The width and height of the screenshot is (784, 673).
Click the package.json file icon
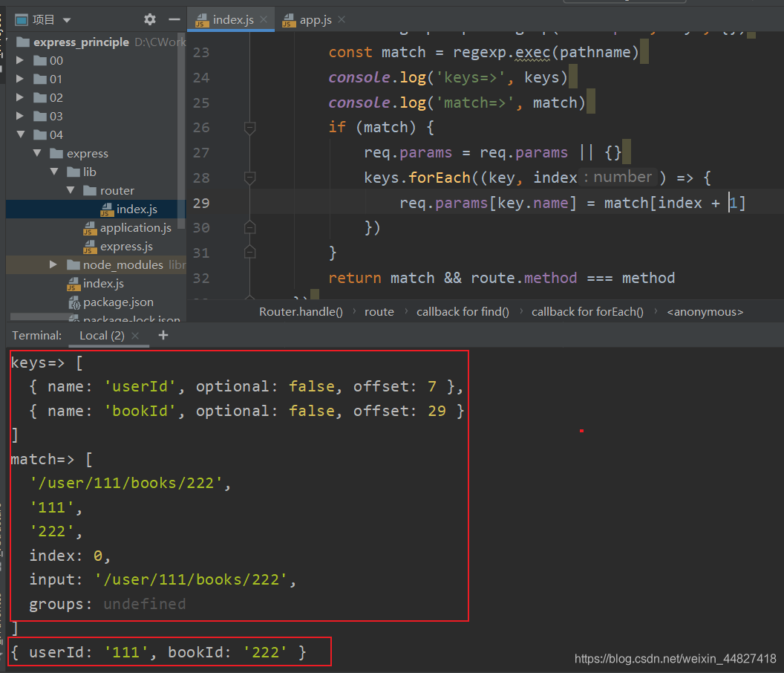(74, 302)
